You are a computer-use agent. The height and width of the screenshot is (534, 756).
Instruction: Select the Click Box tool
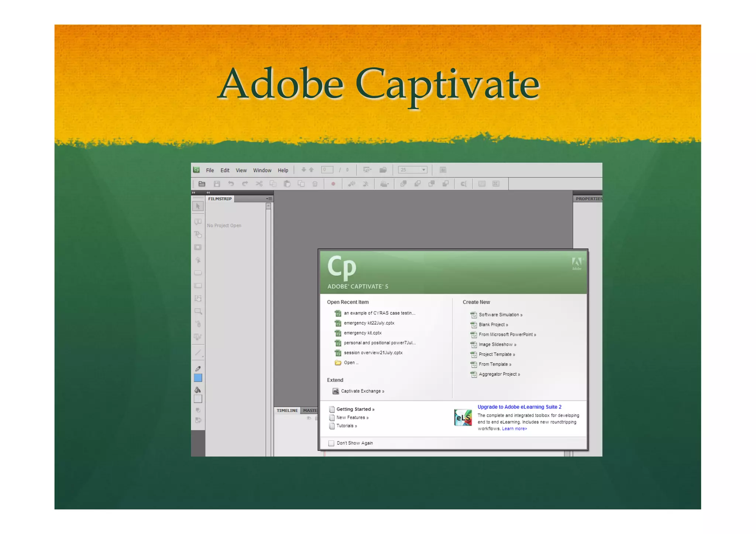[x=198, y=260]
